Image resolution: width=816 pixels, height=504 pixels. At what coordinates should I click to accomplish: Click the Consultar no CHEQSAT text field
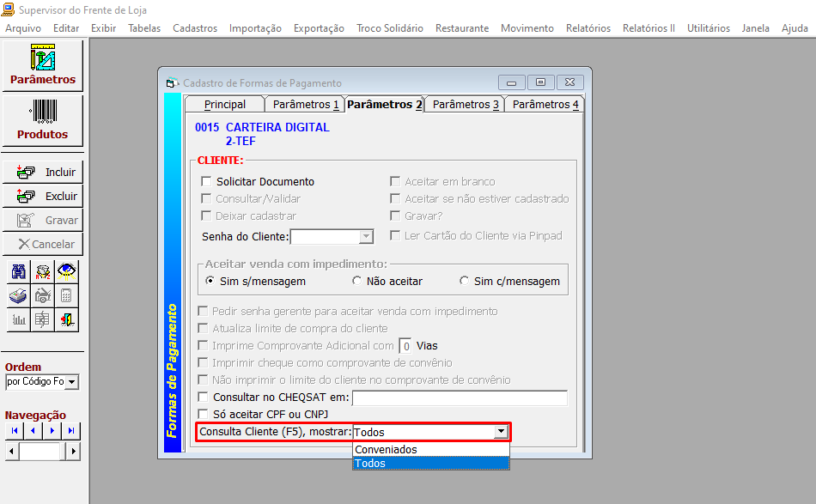click(460, 398)
